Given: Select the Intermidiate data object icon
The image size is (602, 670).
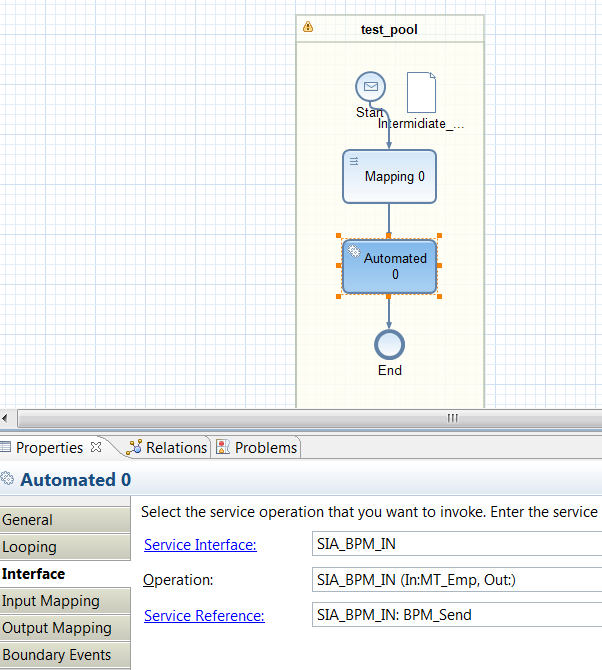Looking at the screenshot, I should point(421,92).
